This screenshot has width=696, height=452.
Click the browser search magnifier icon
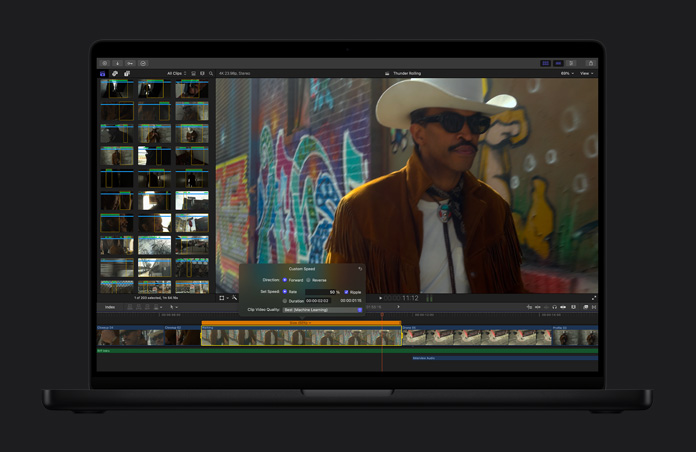point(211,73)
